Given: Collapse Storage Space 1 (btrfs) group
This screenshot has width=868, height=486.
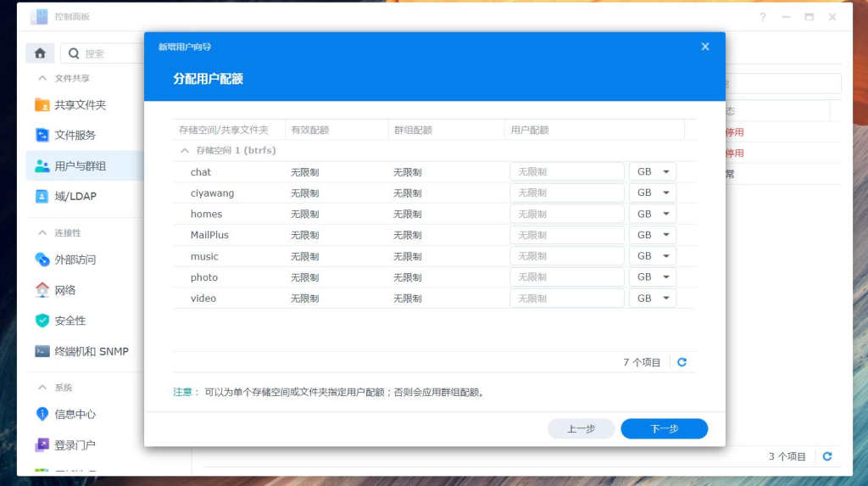Looking at the screenshot, I should [x=185, y=150].
